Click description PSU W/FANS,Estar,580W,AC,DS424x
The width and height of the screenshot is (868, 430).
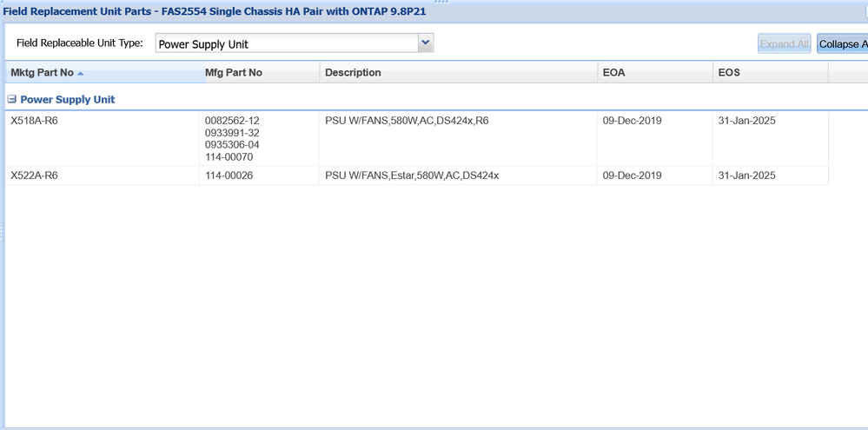[x=412, y=175]
